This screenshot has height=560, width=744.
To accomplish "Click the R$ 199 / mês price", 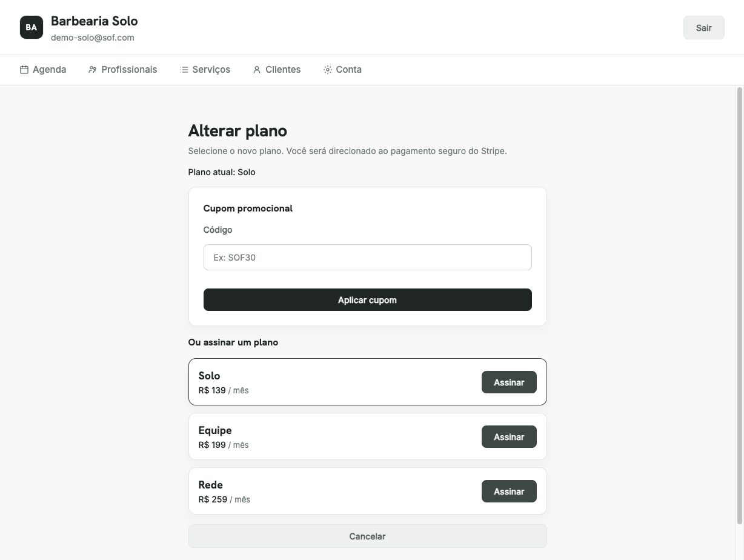I will 224,445.
